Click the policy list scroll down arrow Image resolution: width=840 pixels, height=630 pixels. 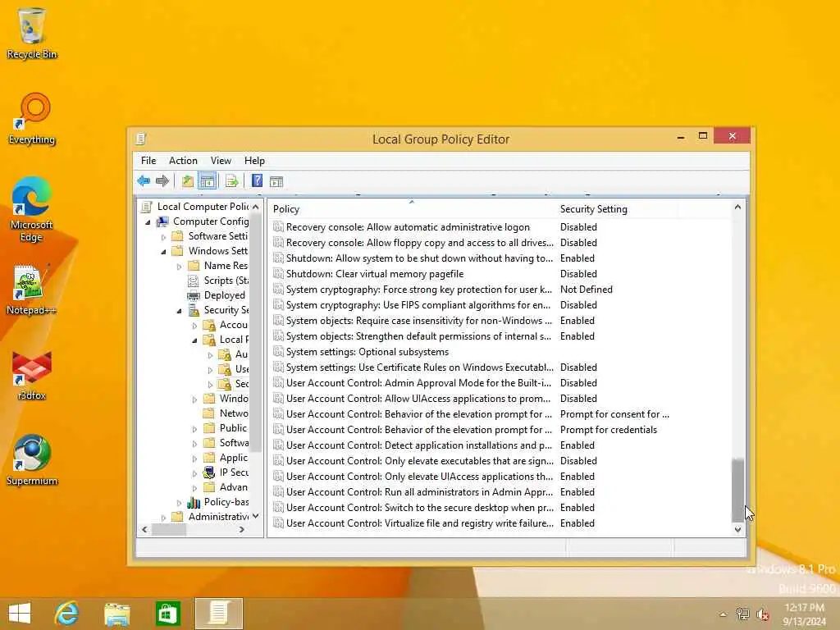tap(737, 529)
